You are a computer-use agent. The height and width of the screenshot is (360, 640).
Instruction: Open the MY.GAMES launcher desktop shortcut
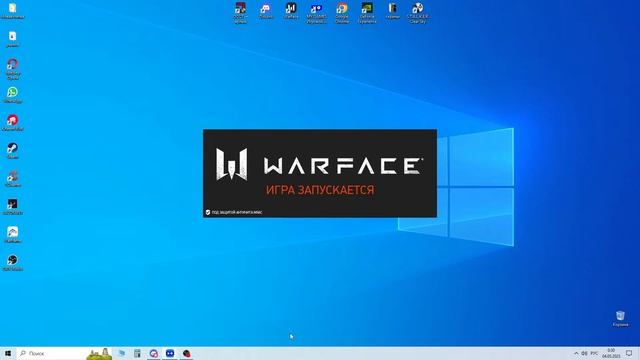point(316,13)
